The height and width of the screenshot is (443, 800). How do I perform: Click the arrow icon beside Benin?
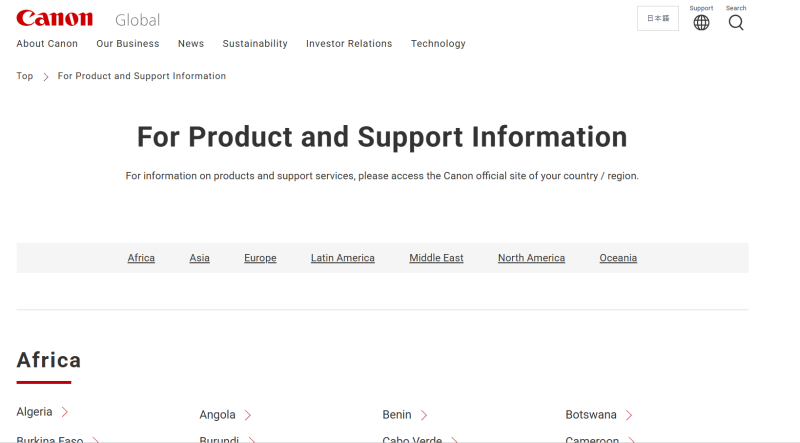coord(424,415)
